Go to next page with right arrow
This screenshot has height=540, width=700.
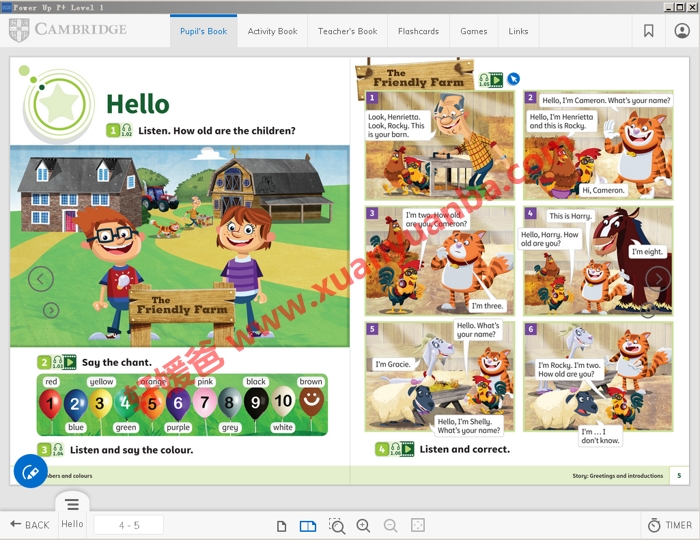[x=657, y=278]
